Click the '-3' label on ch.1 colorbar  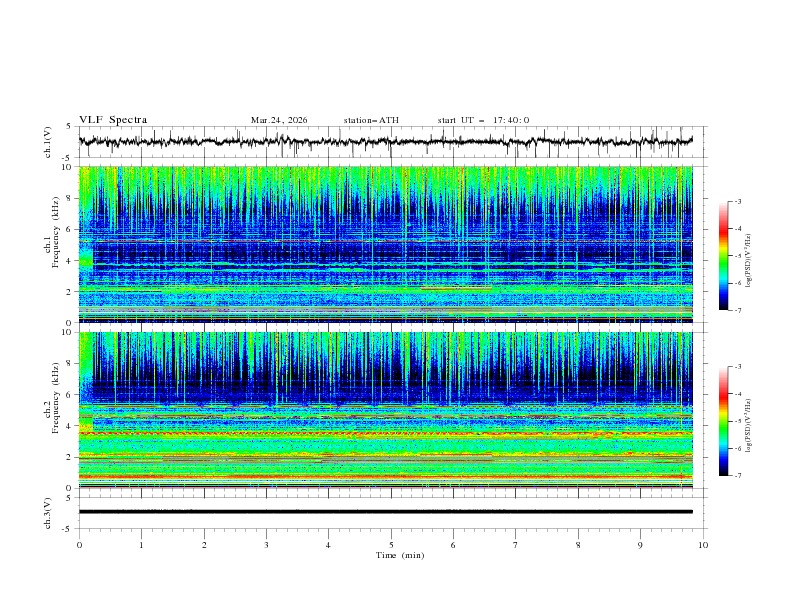737,201
